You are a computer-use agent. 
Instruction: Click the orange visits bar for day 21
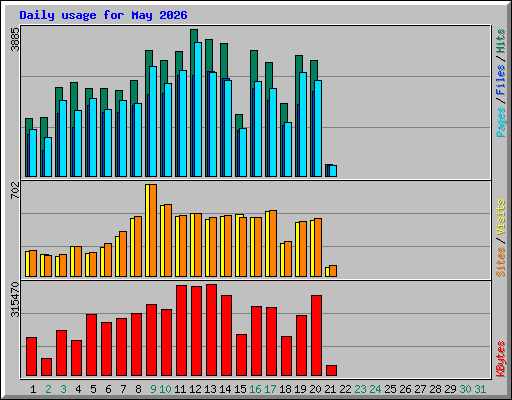(333, 271)
